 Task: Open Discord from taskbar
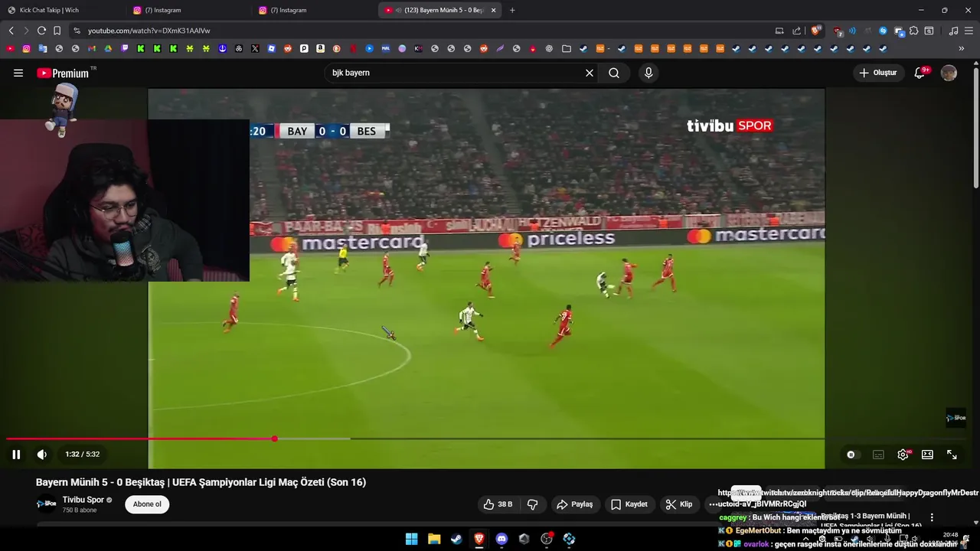[501, 539]
